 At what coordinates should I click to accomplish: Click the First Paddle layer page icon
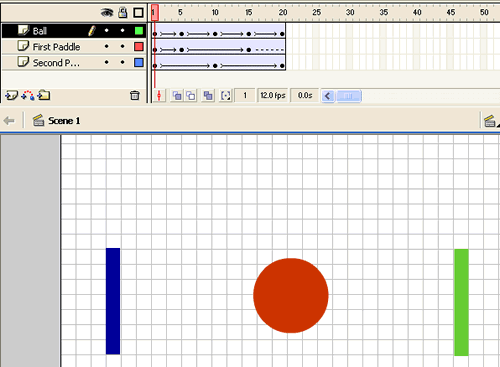[23, 46]
